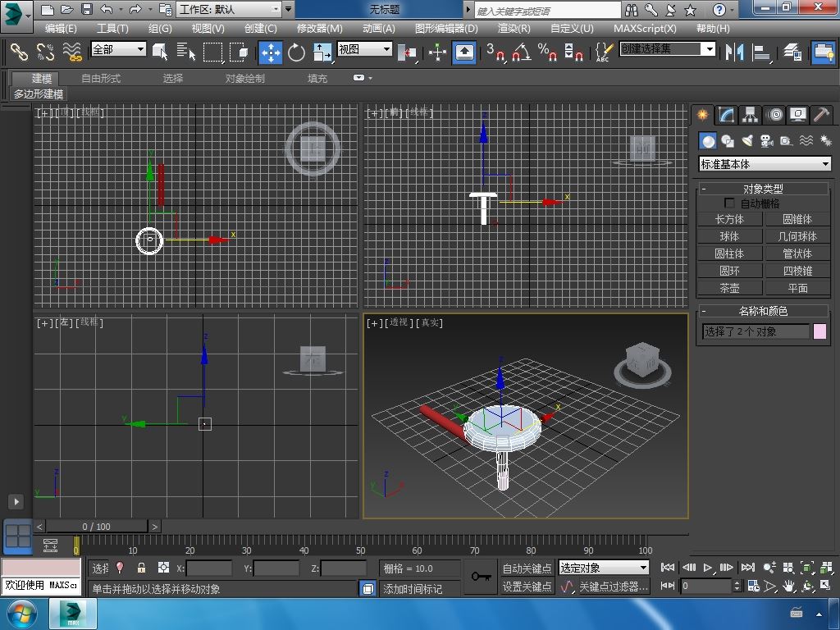Open the Modify panel tab
Viewport: 840px width, 630px height.
tap(726, 115)
